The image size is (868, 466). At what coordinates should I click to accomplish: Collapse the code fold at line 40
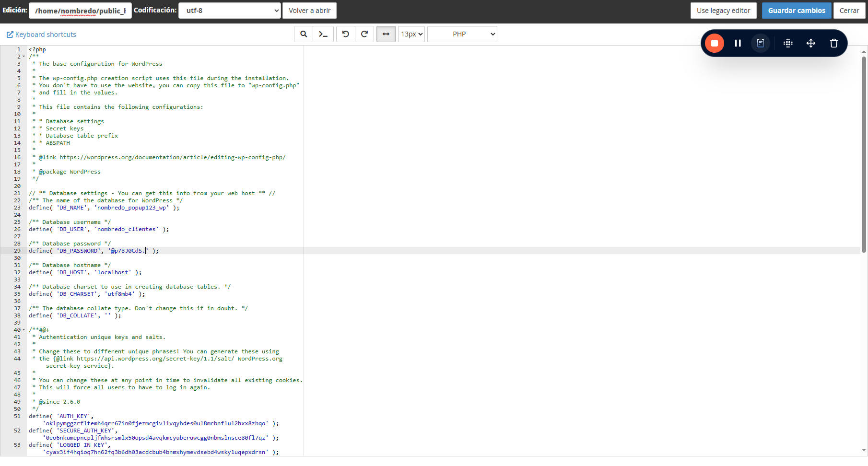click(24, 330)
